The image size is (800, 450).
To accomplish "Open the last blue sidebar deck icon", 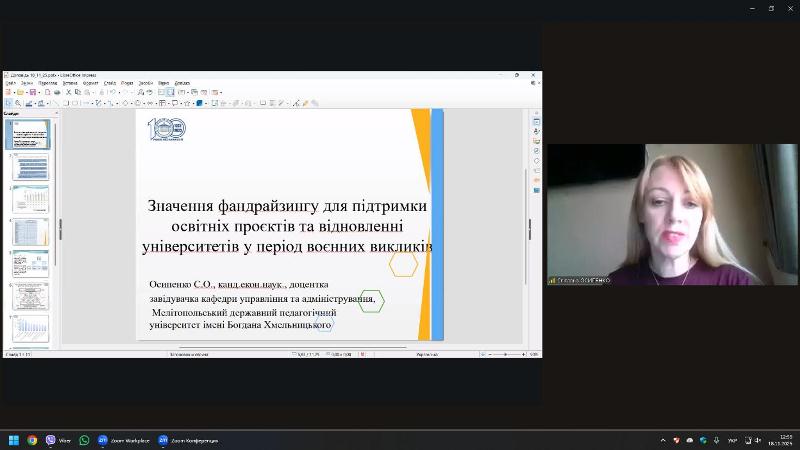I will click(536, 190).
